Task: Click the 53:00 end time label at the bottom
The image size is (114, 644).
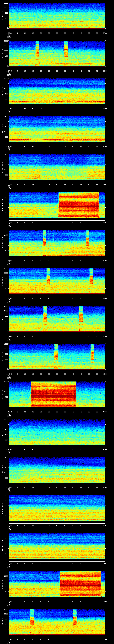Action: click(x=105, y=639)
